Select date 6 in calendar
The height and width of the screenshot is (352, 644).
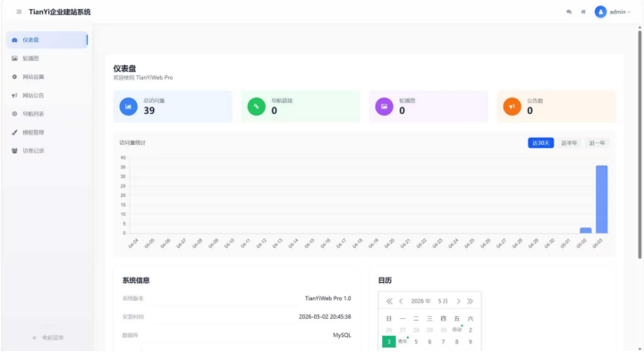coord(429,342)
